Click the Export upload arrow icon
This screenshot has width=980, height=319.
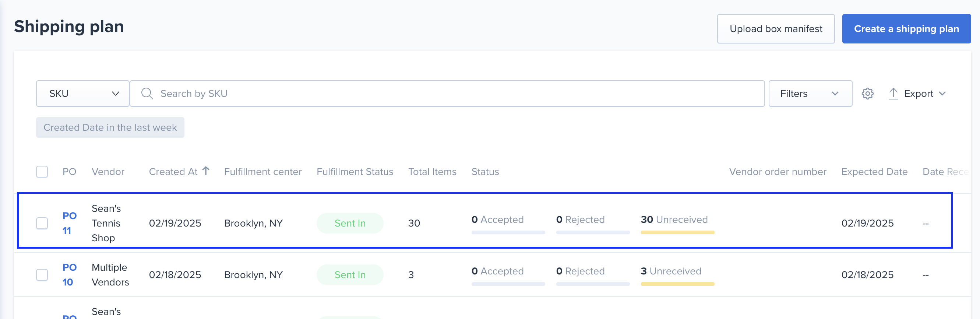(x=893, y=94)
